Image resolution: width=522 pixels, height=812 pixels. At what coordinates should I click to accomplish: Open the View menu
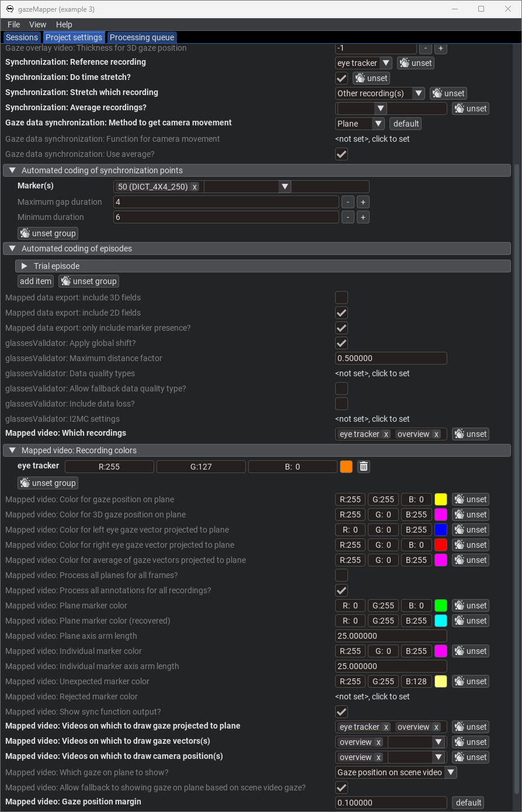click(37, 24)
